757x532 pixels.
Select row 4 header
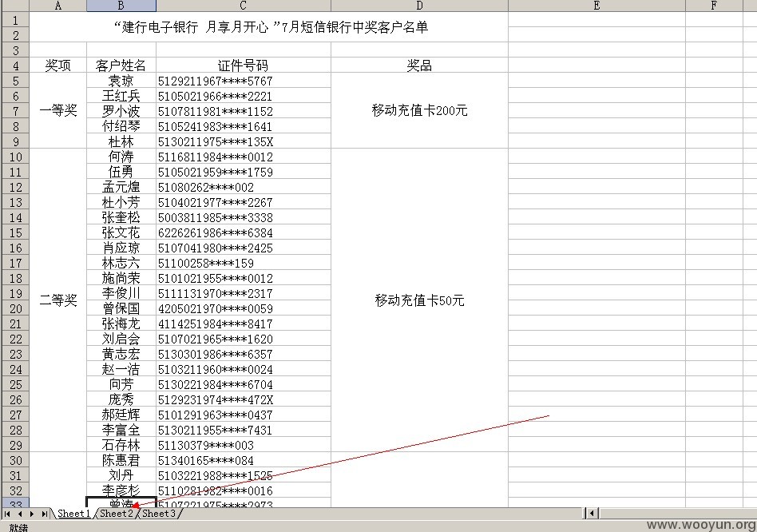(x=15, y=66)
